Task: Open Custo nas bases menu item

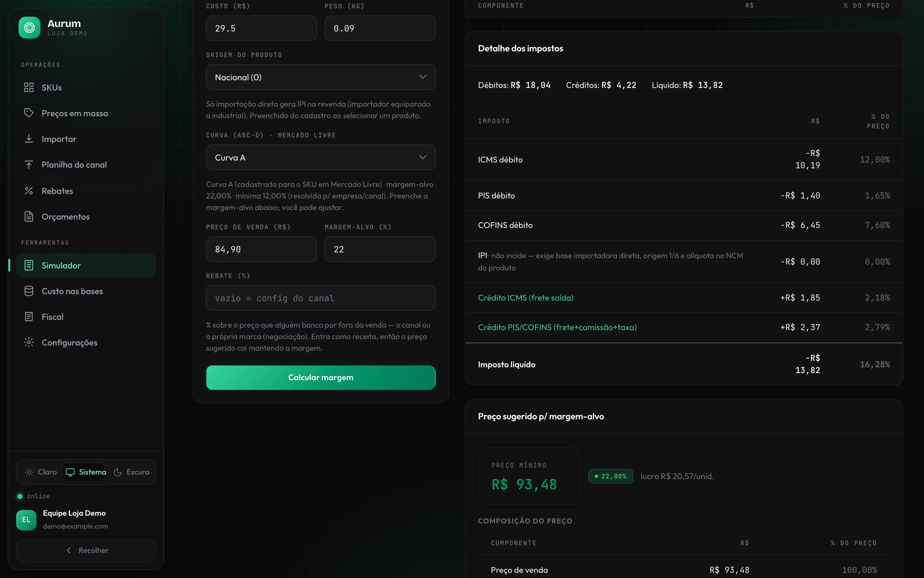Action: 86,291
